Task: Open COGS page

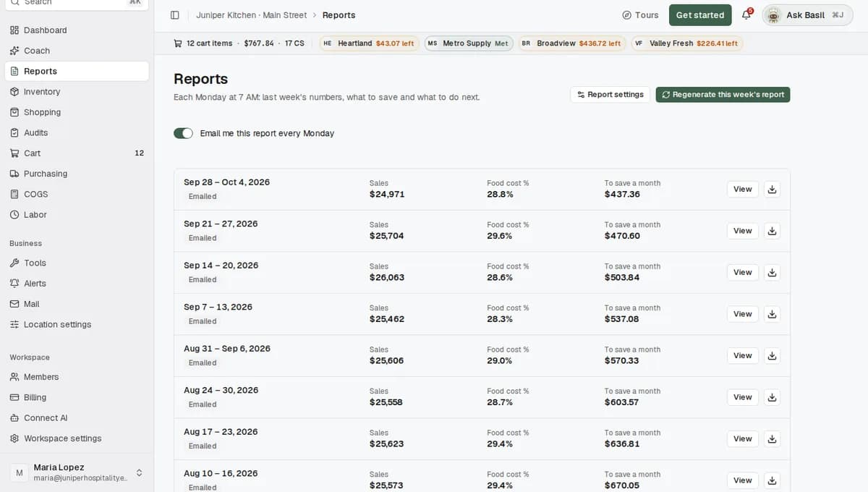Action: [77, 194]
